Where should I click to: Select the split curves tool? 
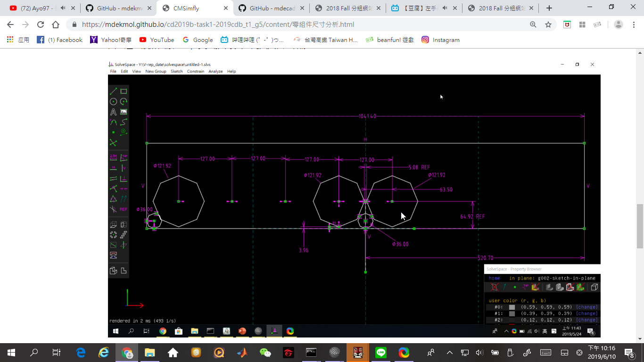click(113, 142)
